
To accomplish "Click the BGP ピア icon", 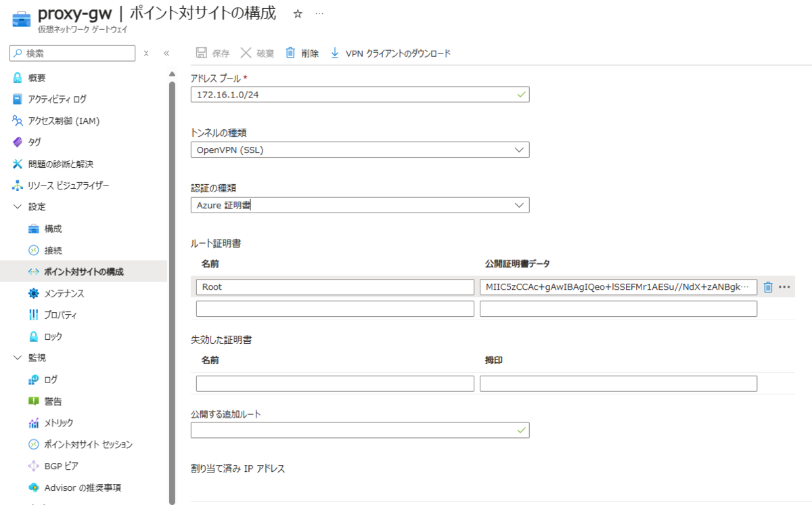I will 34,466.
